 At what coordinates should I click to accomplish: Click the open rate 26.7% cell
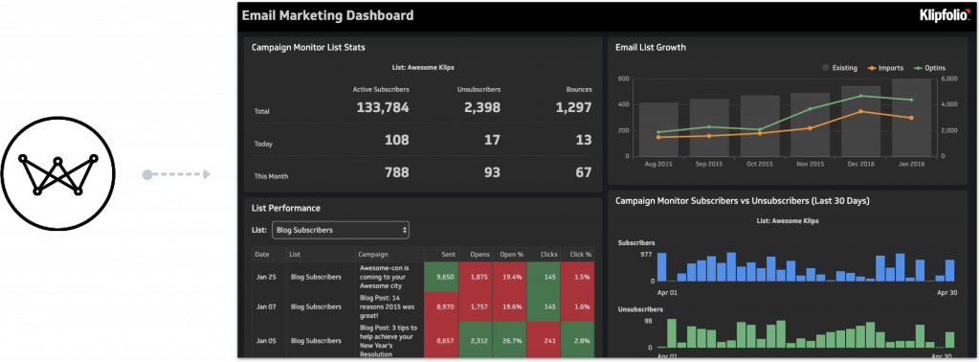tap(509, 341)
